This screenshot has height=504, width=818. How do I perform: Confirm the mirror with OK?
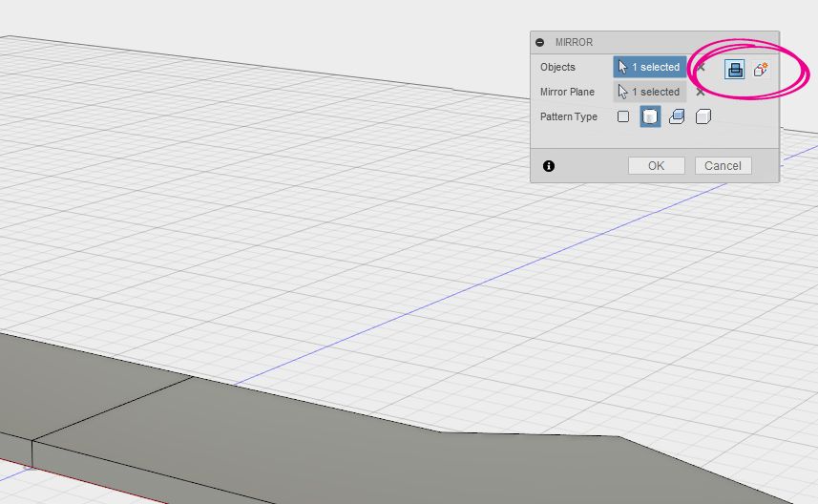tap(657, 166)
